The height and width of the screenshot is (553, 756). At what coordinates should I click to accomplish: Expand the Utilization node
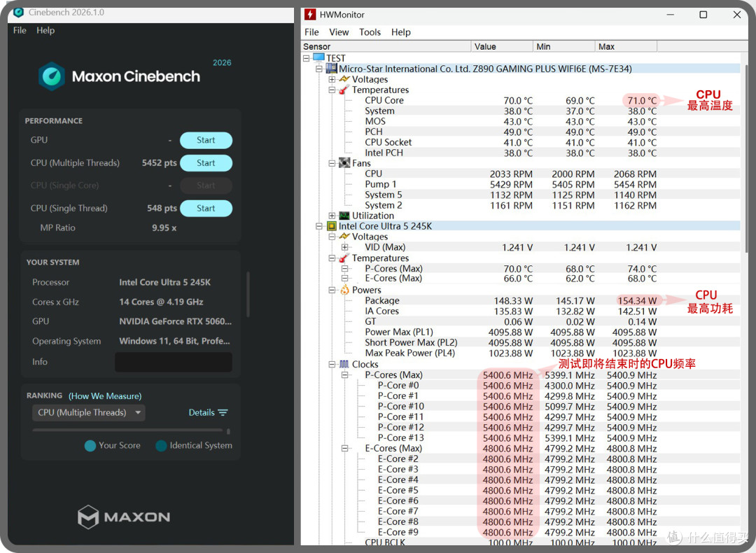click(x=332, y=216)
